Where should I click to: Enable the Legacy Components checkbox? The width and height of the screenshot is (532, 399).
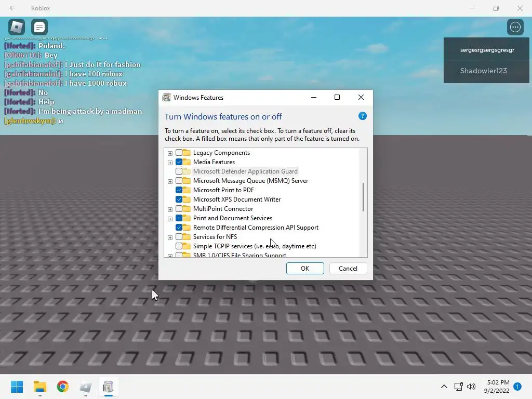coord(179,153)
